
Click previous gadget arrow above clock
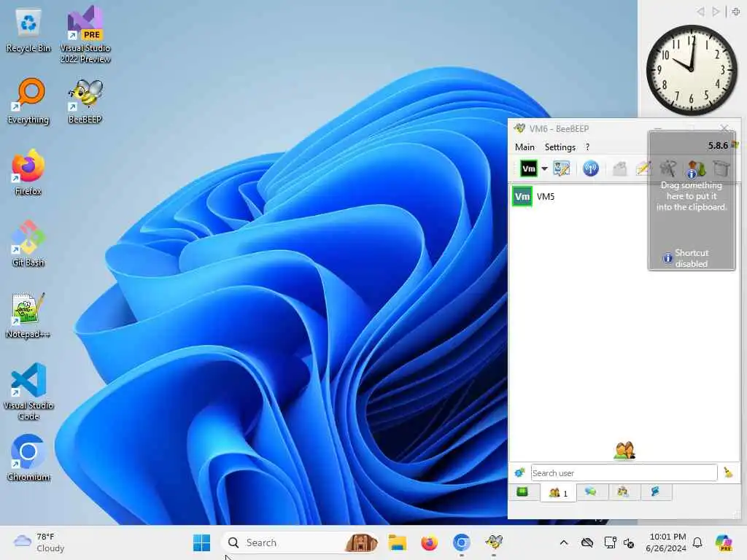(700, 12)
